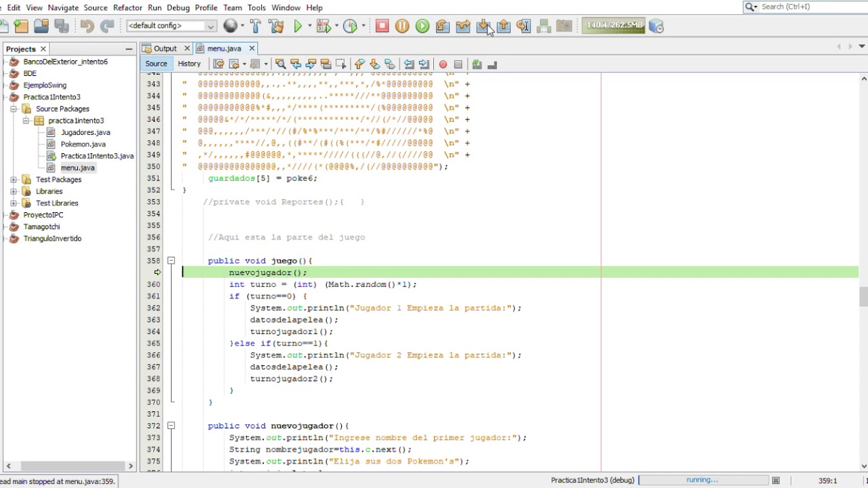Collapse Source Packages tree node

click(x=14, y=108)
